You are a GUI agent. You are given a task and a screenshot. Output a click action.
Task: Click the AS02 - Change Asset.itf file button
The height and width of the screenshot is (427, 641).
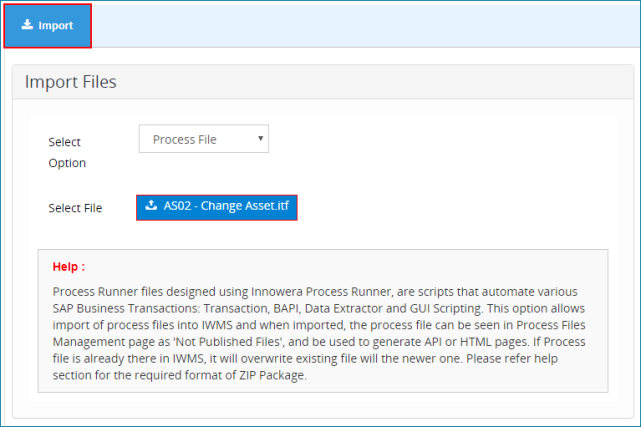point(217,208)
